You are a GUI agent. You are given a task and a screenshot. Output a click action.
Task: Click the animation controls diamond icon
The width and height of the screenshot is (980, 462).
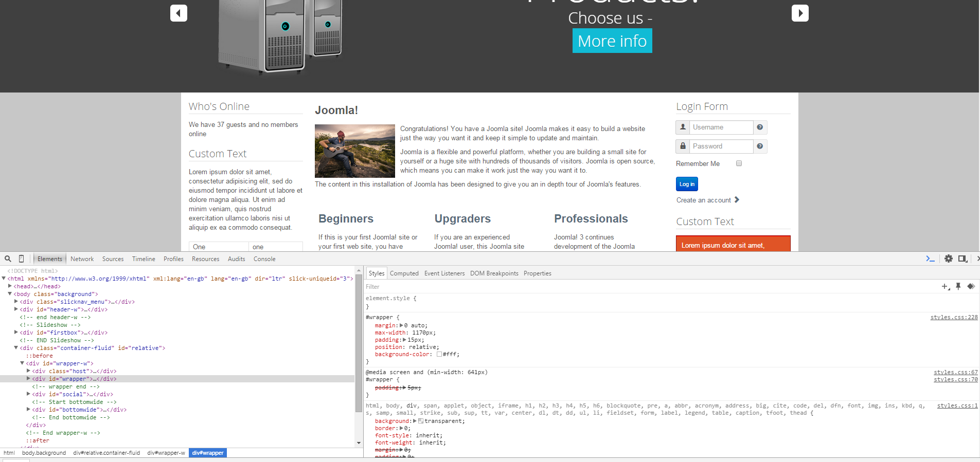pos(971,286)
